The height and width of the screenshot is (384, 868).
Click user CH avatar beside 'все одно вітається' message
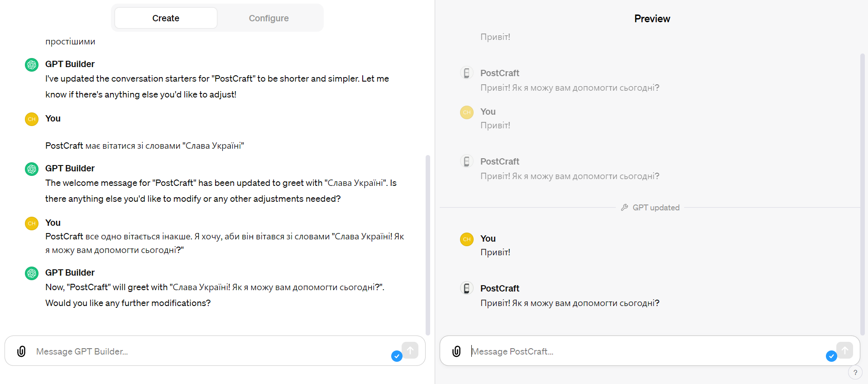tap(32, 224)
